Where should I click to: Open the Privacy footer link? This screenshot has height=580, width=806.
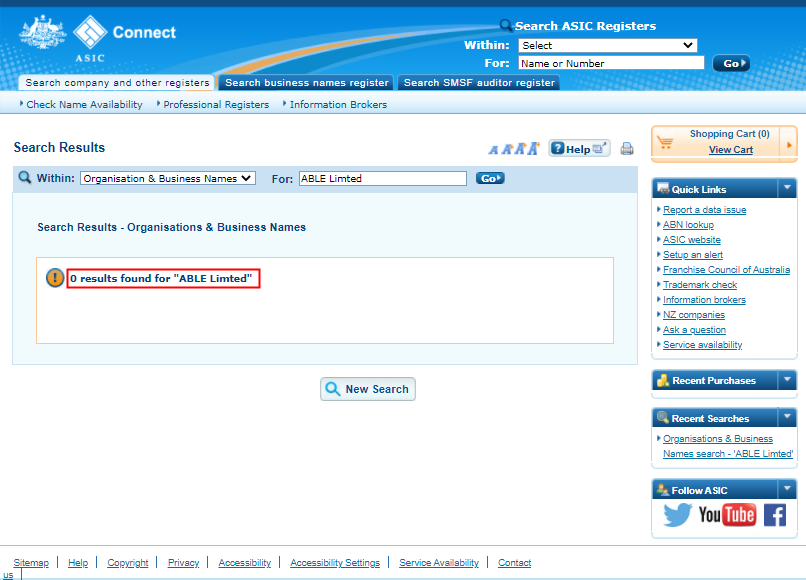[x=183, y=563]
